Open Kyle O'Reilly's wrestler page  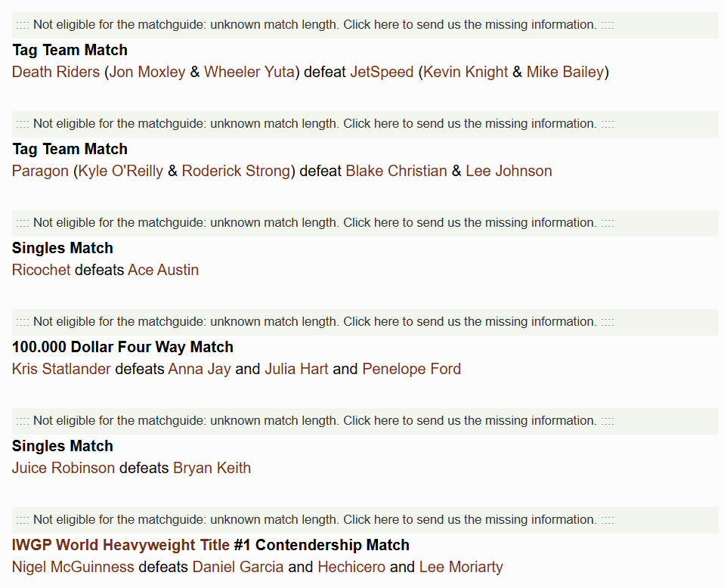pyautogui.click(x=121, y=171)
